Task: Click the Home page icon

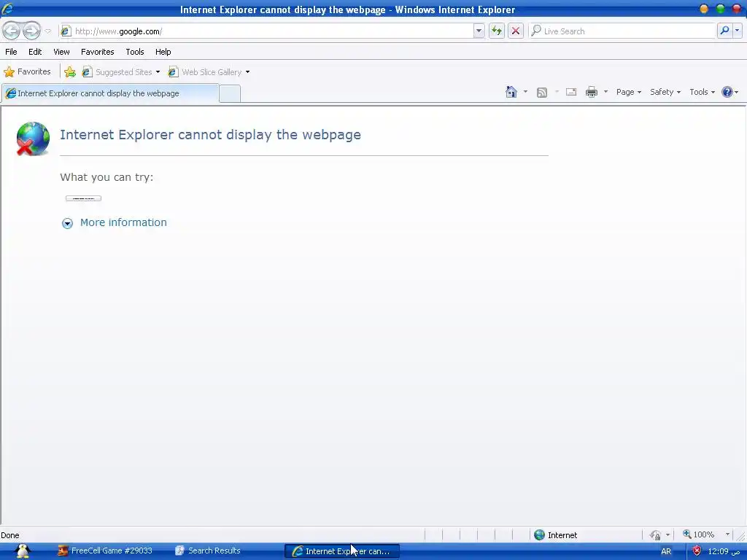Action: tap(511, 92)
